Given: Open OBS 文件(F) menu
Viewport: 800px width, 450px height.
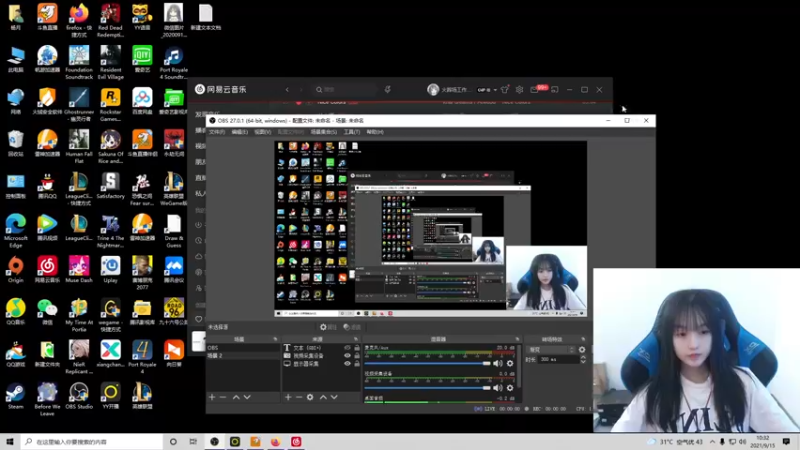Looking at the screenshot, I should [x=217, y=132].
